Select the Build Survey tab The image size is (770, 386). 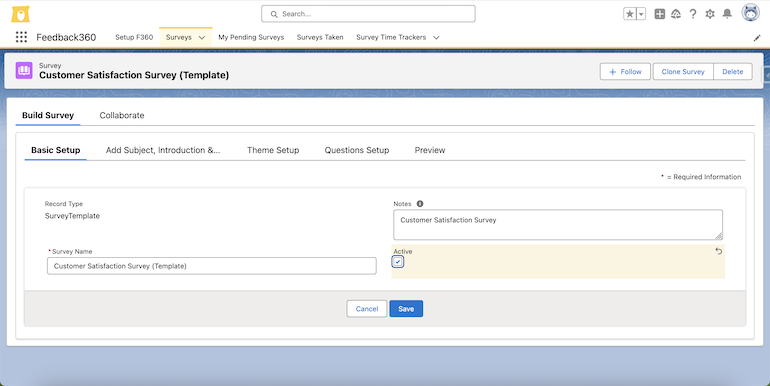[48, 115]
